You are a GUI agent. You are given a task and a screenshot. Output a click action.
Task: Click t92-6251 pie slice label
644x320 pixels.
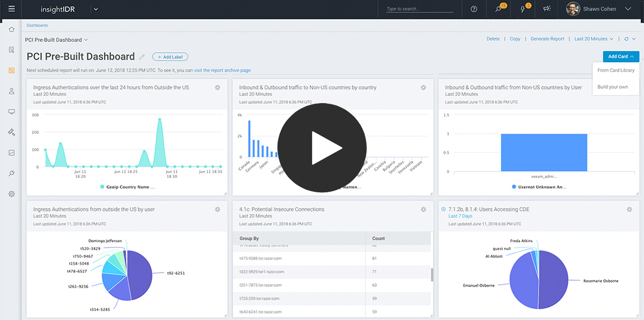pos(175,273)
